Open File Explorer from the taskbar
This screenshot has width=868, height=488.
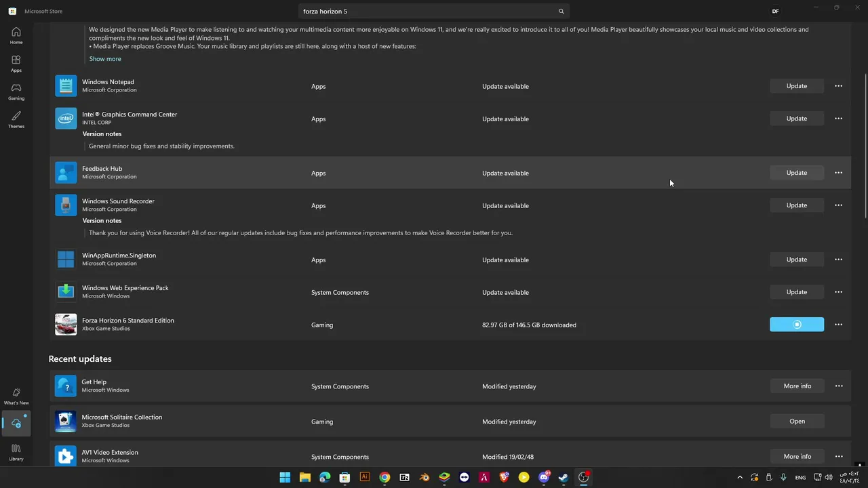[x=305, y=477]
